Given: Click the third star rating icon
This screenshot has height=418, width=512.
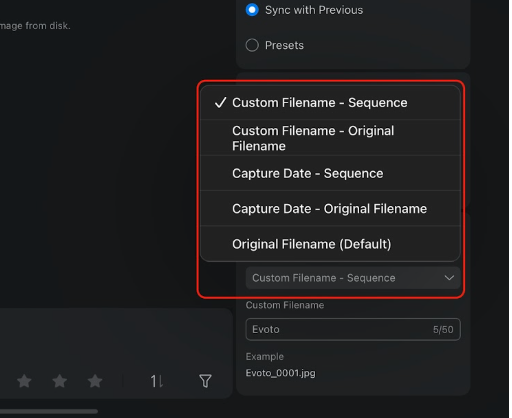Looking at the screenshot, I should (95, 381).
